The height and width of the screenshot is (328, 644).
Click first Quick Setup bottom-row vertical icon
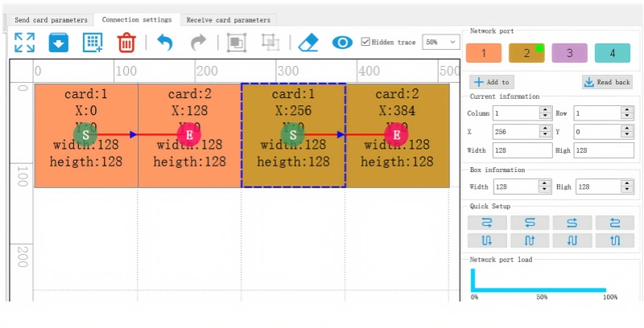pyautogui.click(x=487, y=240)
